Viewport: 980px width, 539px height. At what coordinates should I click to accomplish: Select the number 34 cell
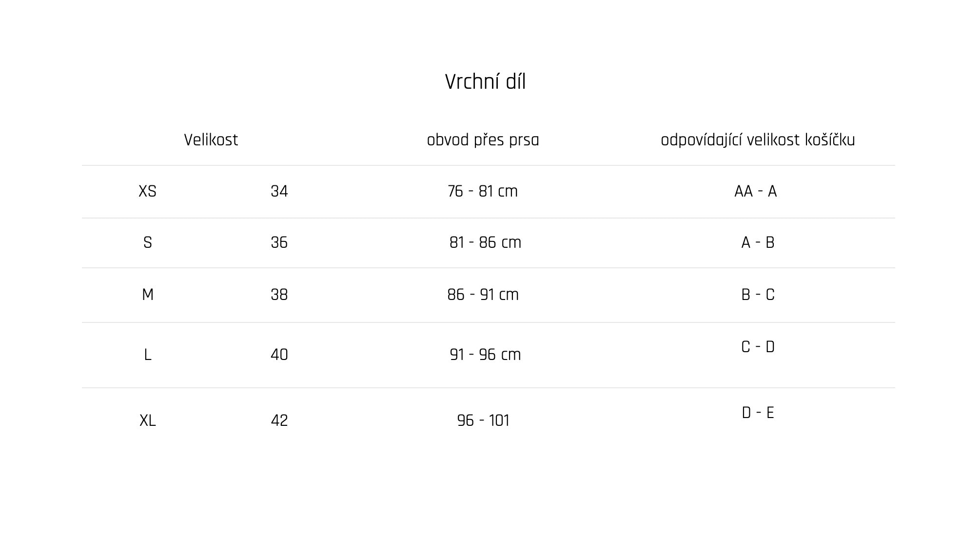click(279, 191)
